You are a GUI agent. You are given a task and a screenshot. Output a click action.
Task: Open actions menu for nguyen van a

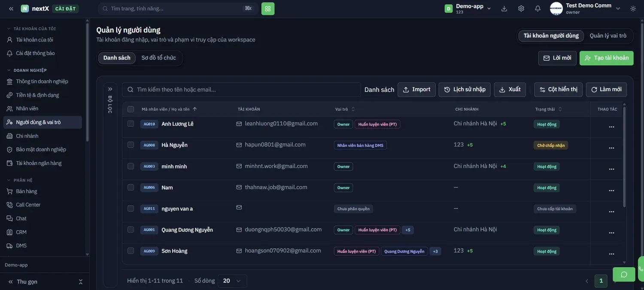[611, 211]
